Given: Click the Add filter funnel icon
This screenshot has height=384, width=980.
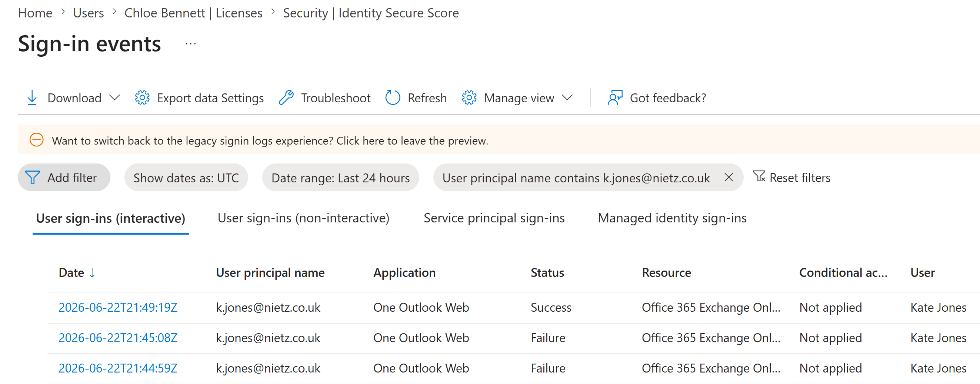Looking at the screenshot, I should pyautogui.click(x=32, y=177).
